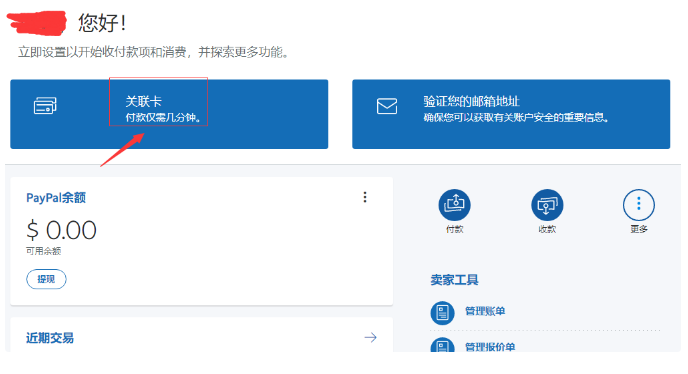Click the 付款 send payment icon
This screenshot has height=374, width=688.
click(x=454, y=205)
